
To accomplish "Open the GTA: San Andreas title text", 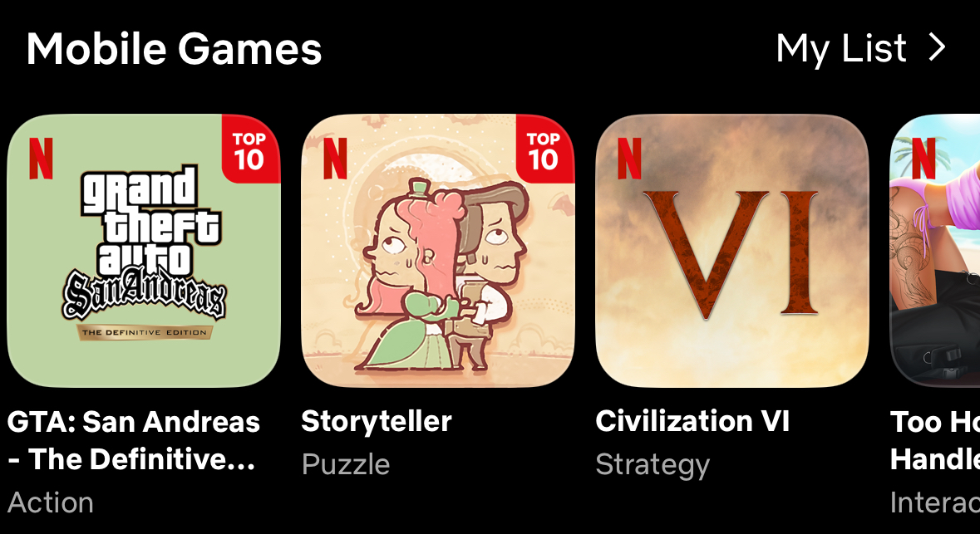I will tap(133, 441).
